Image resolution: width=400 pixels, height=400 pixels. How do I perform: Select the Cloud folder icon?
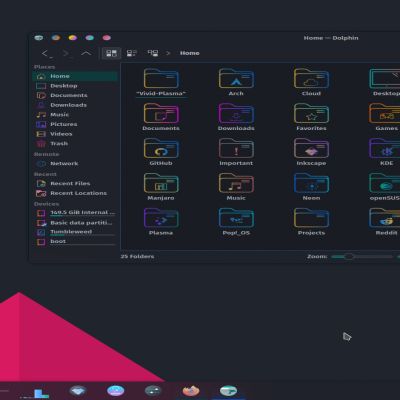pyautogui.click(x=311, y=79)
